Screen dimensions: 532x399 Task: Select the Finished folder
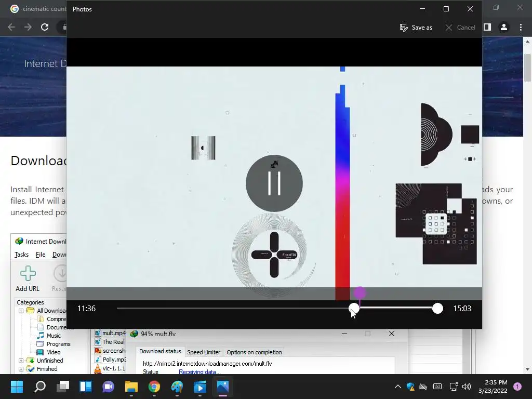[47, 369]
